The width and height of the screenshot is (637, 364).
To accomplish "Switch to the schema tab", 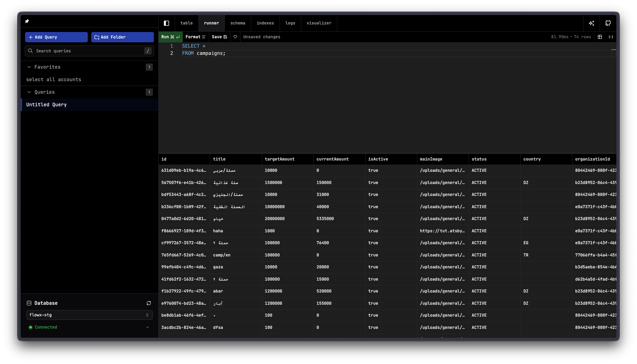I will point(238,23).
